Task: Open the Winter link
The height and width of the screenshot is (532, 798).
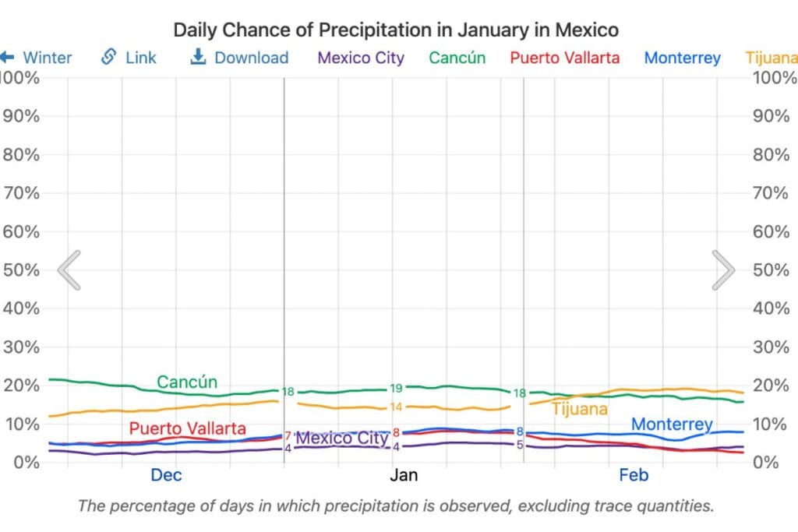Action: click(x=48, y=58)
